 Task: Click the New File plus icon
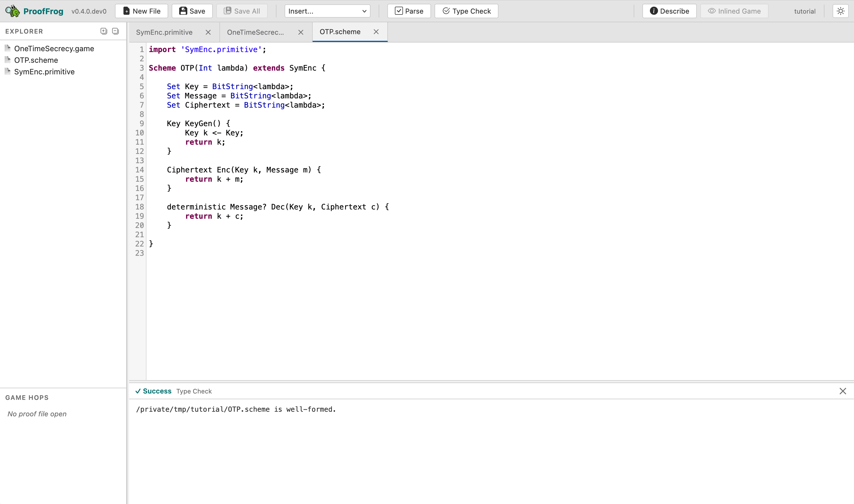[126, 11]
